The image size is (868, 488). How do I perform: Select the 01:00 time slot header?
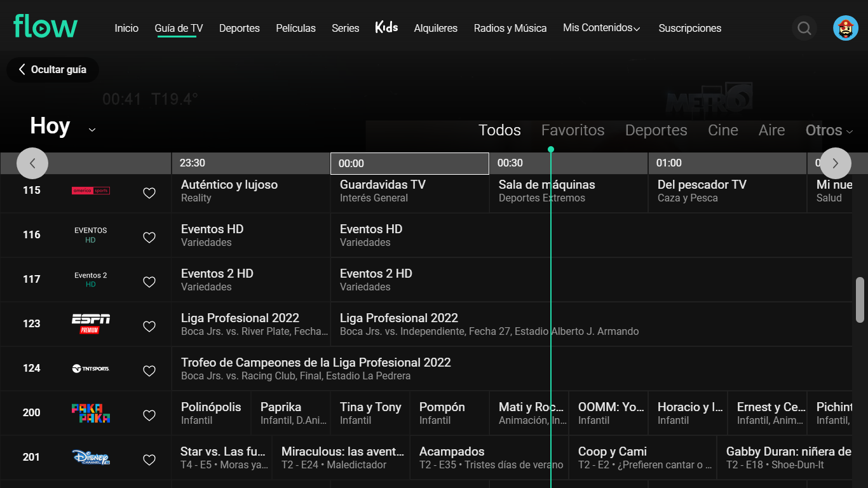pos(728,163)
